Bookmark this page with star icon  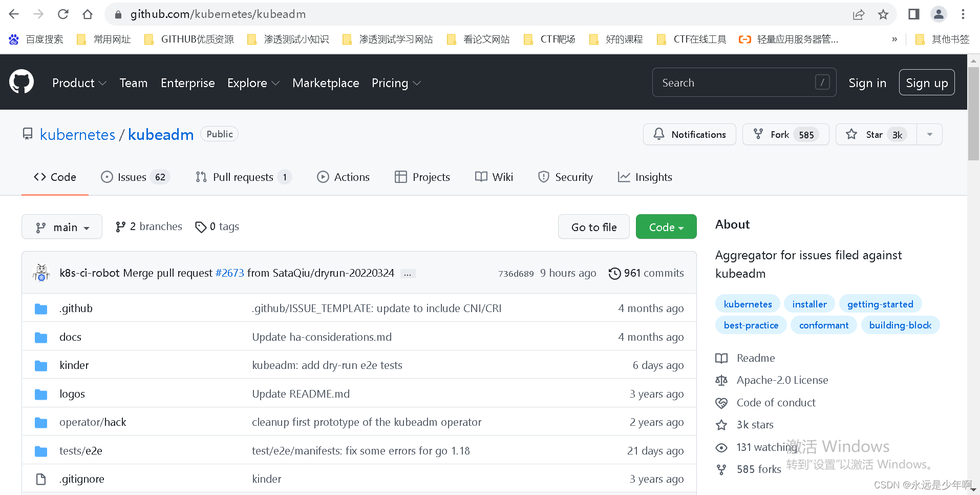883,14
